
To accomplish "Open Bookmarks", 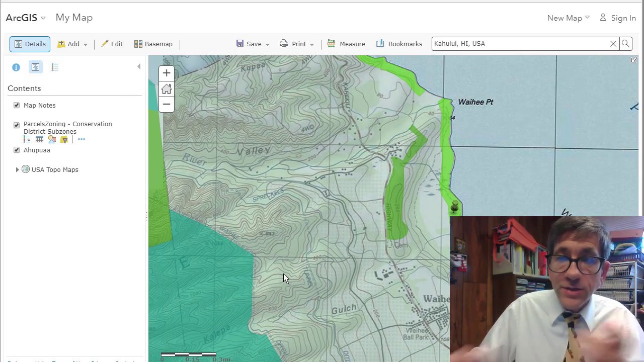I will pos(399,44).
